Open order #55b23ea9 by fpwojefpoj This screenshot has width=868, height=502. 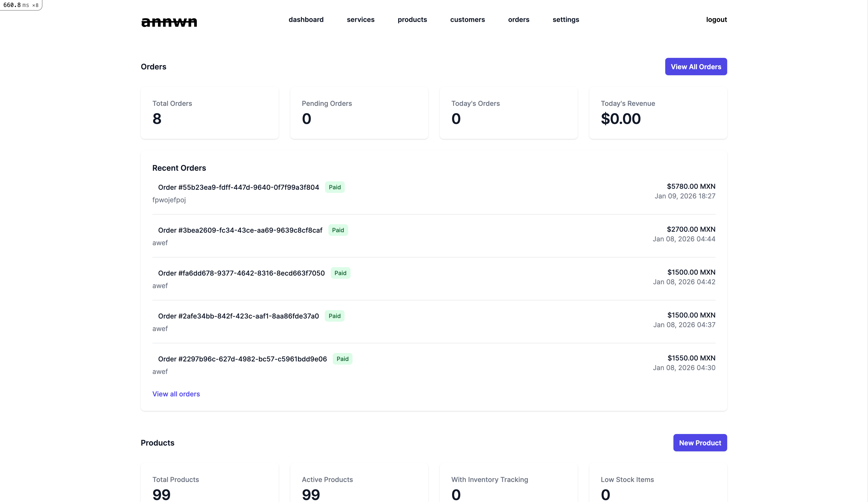238,187
